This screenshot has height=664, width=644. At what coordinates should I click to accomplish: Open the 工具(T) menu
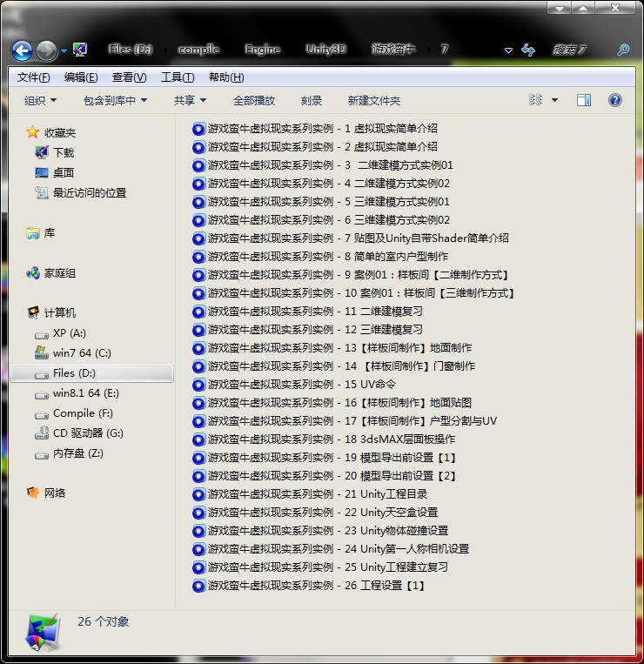[178, 77]
